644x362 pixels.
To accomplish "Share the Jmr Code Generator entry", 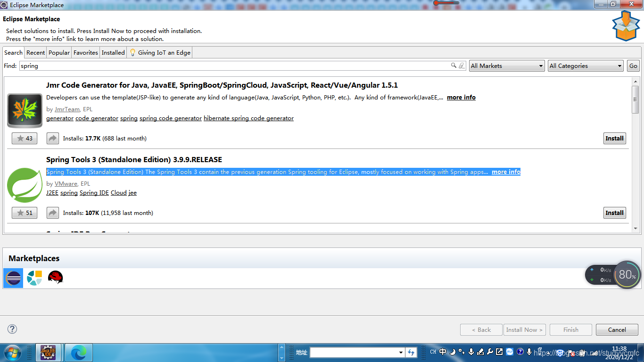I will click(52, 138).
